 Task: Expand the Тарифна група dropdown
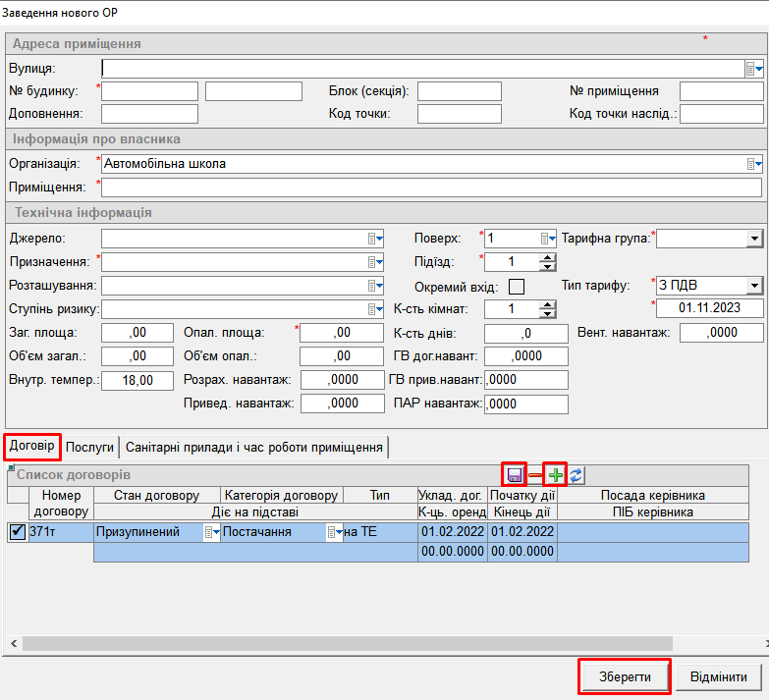pos(754,239)
